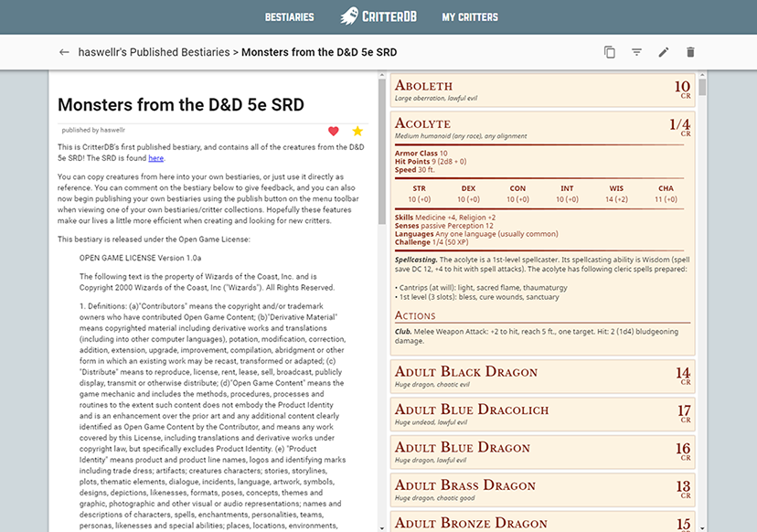Click the 'Skills Medicine +4, Religion +2' line
The width and height of the screenshot is (757, 532).
tap(445, 218)
